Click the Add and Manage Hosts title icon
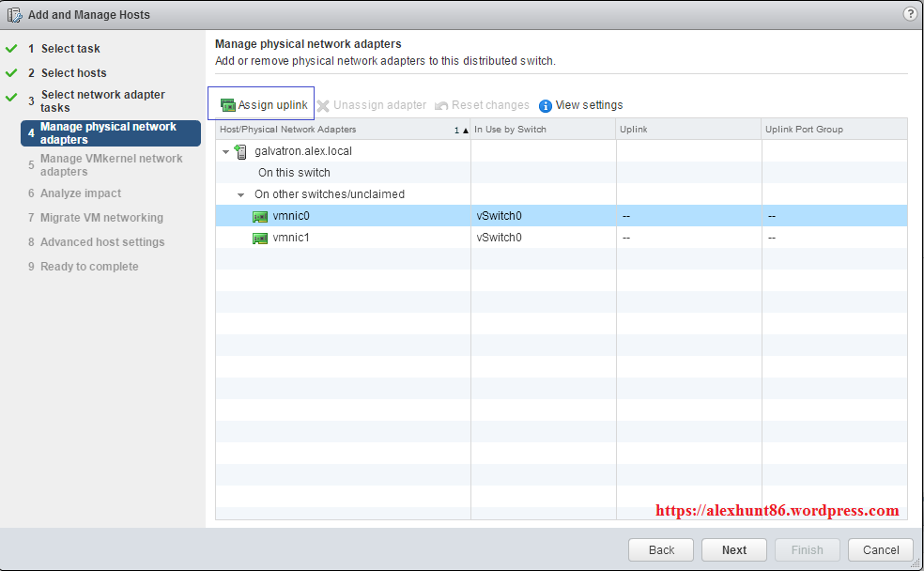924x571 pixels. point(15,15)
